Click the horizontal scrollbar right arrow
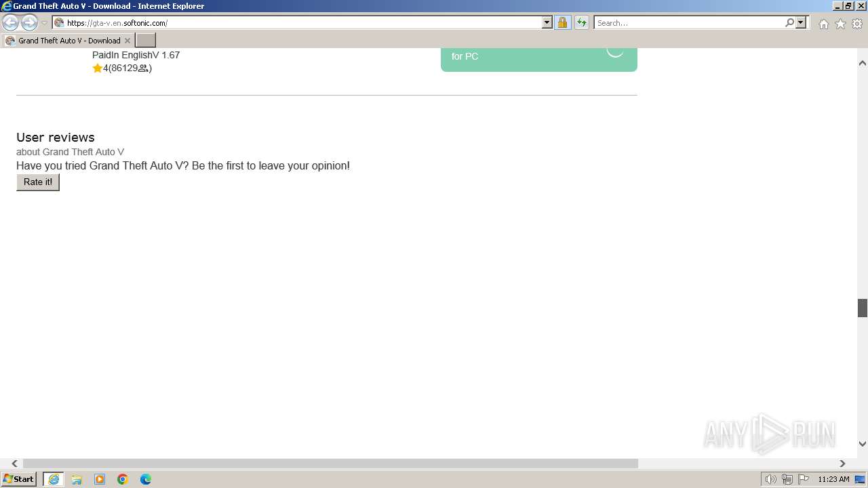This screenshot has height=488, width=868. 842,464
